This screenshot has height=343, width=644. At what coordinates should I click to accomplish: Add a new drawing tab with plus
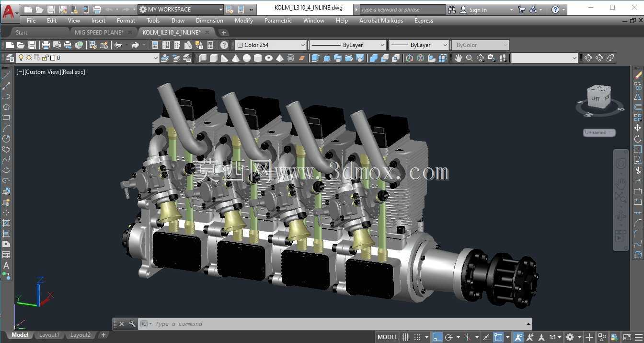(223, 33)
